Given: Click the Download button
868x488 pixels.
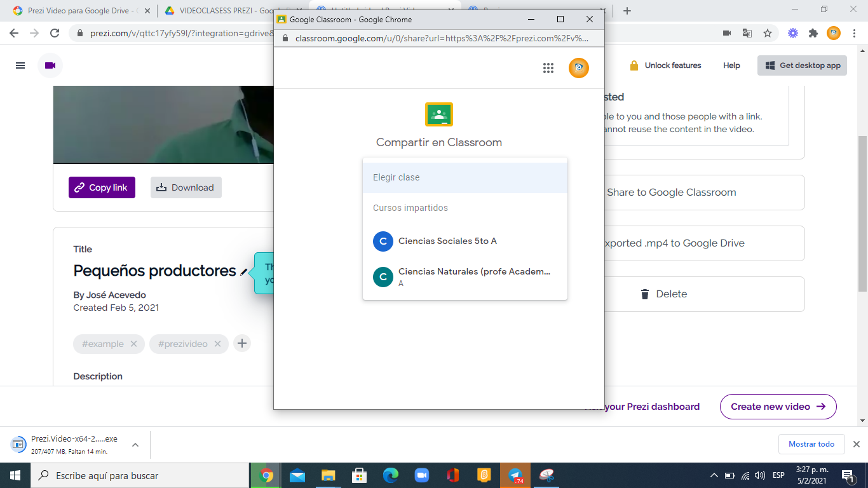Looking at the screenshot, I should pos(186,187).
